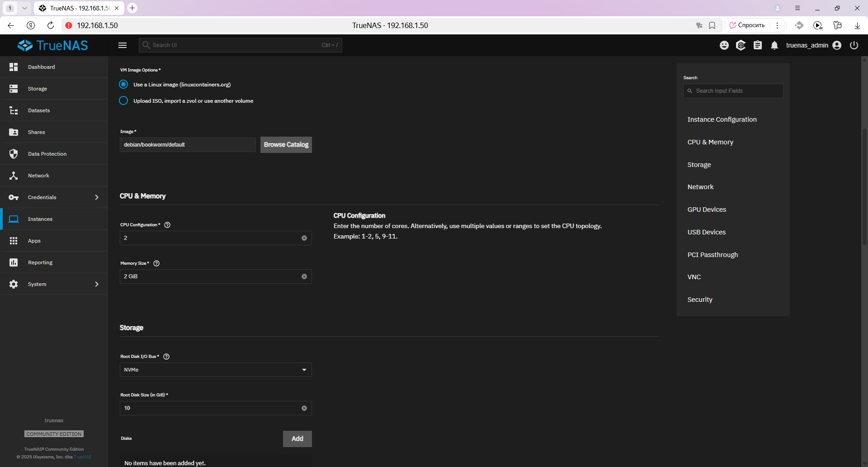Viewport: 868px width, 467px height.
Task: Open Data Protection shield icon
Action: (14, 154)
